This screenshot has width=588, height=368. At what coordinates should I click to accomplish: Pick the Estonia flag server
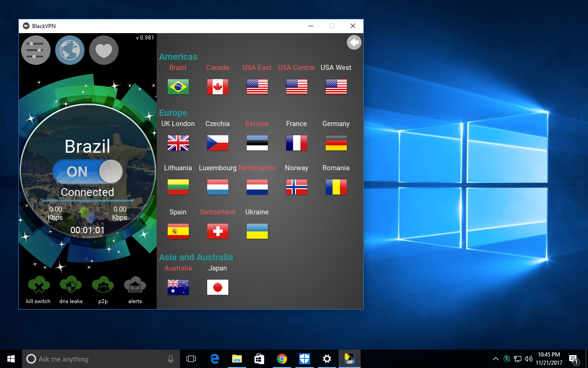coord(257,143)
